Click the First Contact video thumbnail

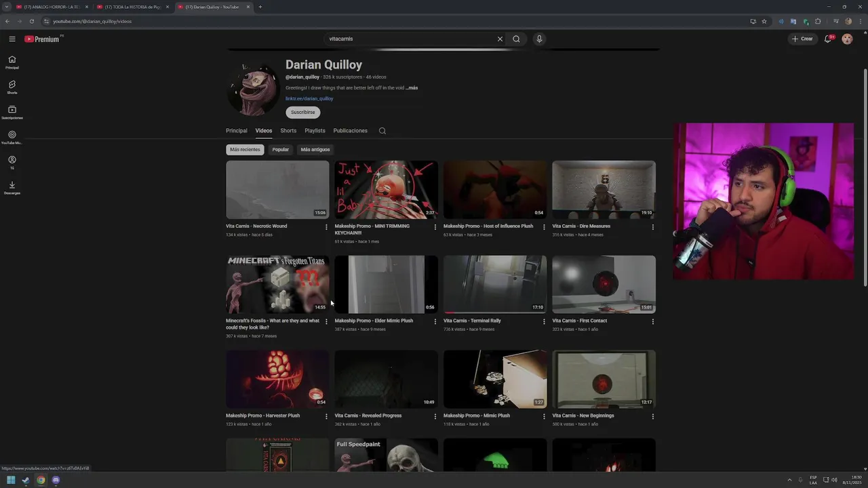pos(604,285)
